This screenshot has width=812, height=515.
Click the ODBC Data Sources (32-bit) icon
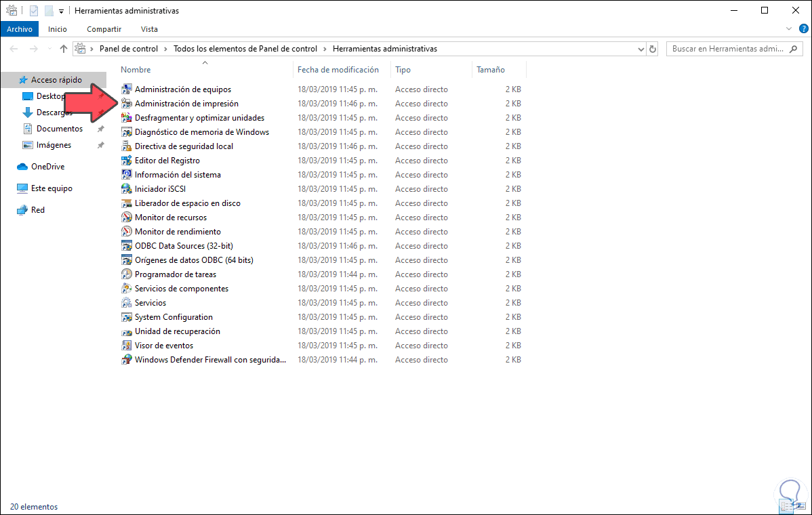coord(126,246)
